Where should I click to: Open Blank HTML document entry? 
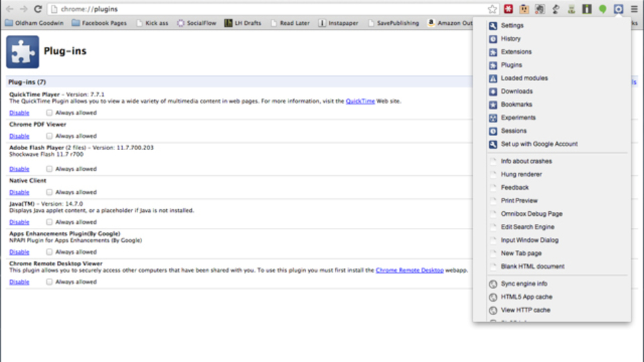[x=533, y=266]
